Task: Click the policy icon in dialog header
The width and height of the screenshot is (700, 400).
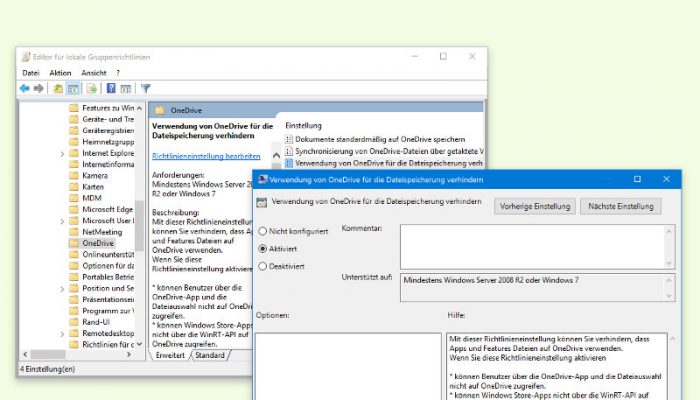Action: [262, 203]
